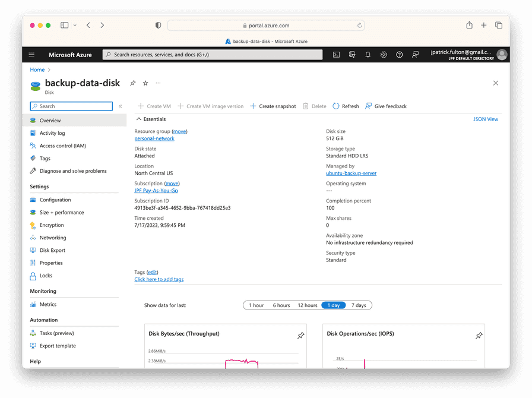
Task: Select 1 hour data range
Action: 256,305
